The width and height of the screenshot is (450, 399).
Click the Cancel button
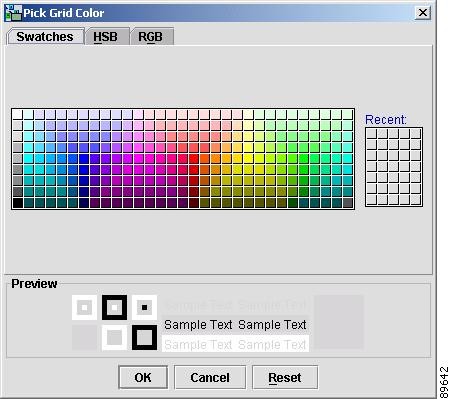[x=210, y=377]
